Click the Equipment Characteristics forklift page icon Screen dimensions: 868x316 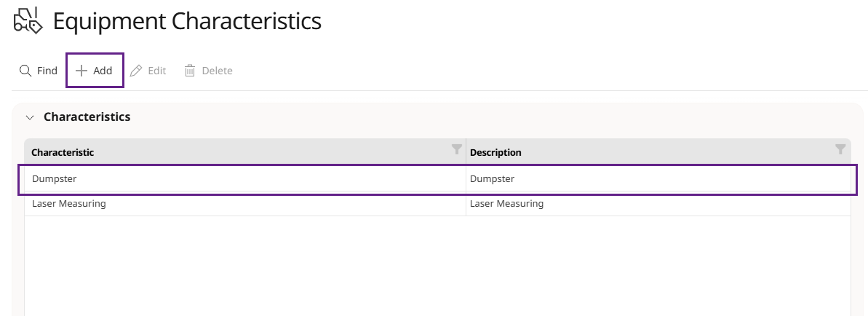[28, 21]
